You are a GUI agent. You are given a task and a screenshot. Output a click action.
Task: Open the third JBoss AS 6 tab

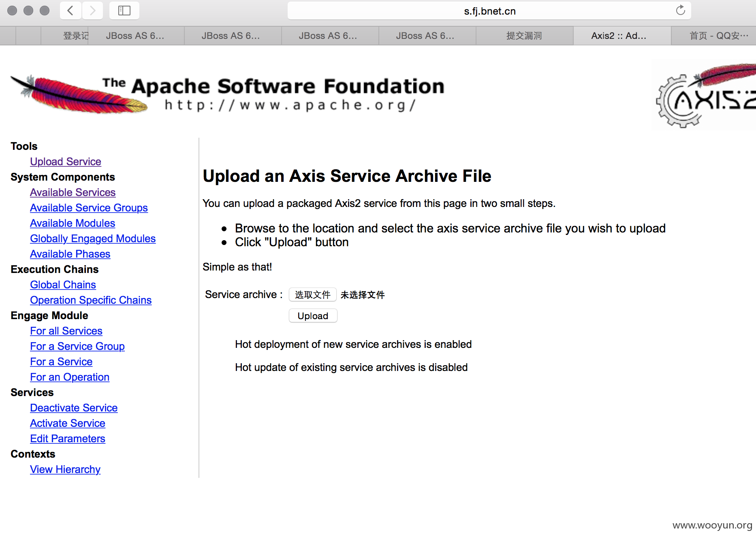tap(330, 36)
